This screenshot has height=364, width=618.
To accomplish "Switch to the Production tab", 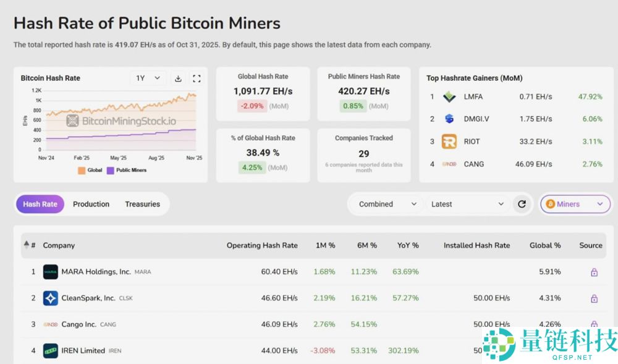I will (x=91, y=204).
